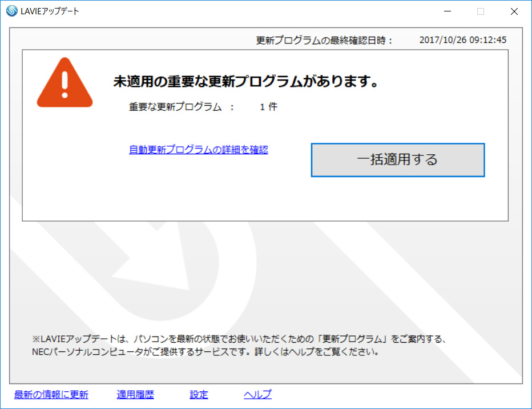
Task: Close the LAVIEアップデート window
Action: 514,11
